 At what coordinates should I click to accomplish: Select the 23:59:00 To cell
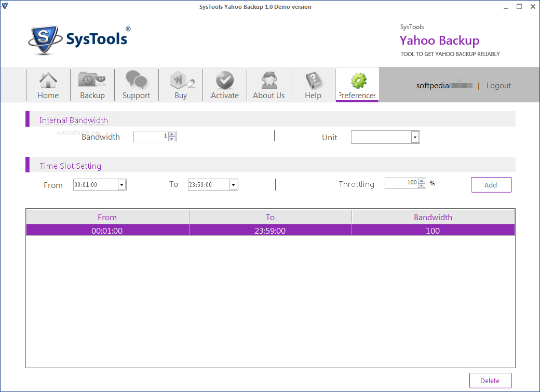point(271,231)
